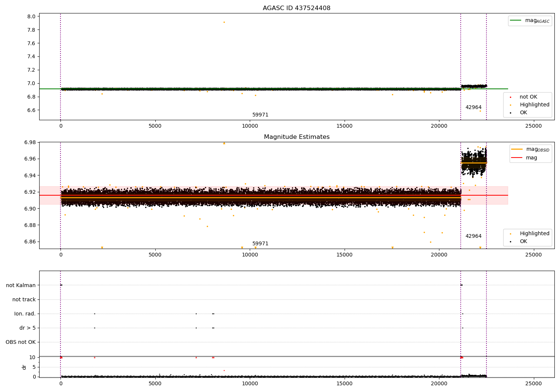Click the orange outlier point near 7.9 magnitude
This screenshot has height=392, width=560.
(x=224, y=22)
